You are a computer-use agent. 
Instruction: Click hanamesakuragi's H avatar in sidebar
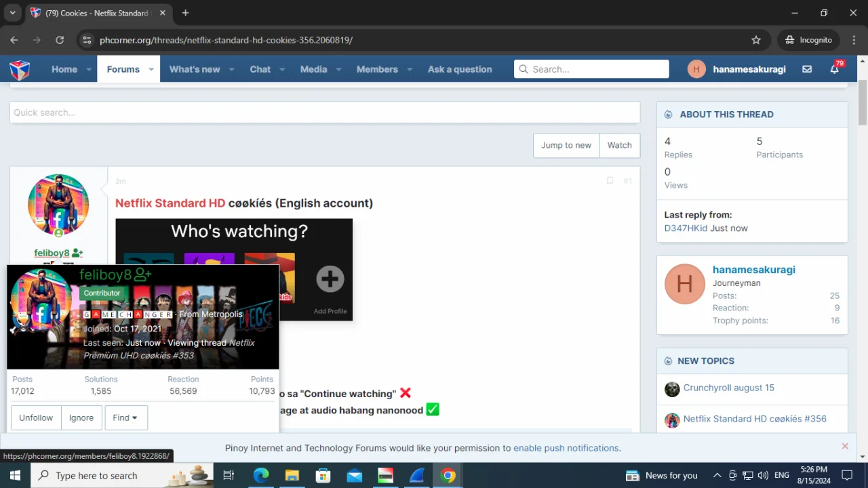(685, 284)
